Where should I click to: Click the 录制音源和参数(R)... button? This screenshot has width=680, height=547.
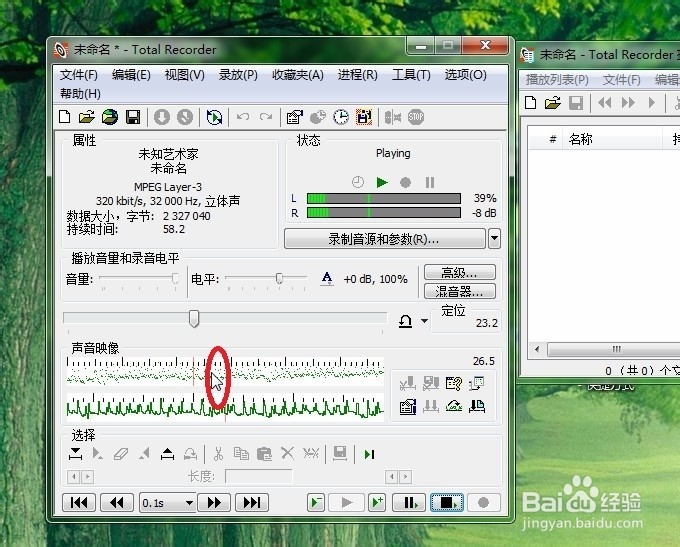click(384, 239)
